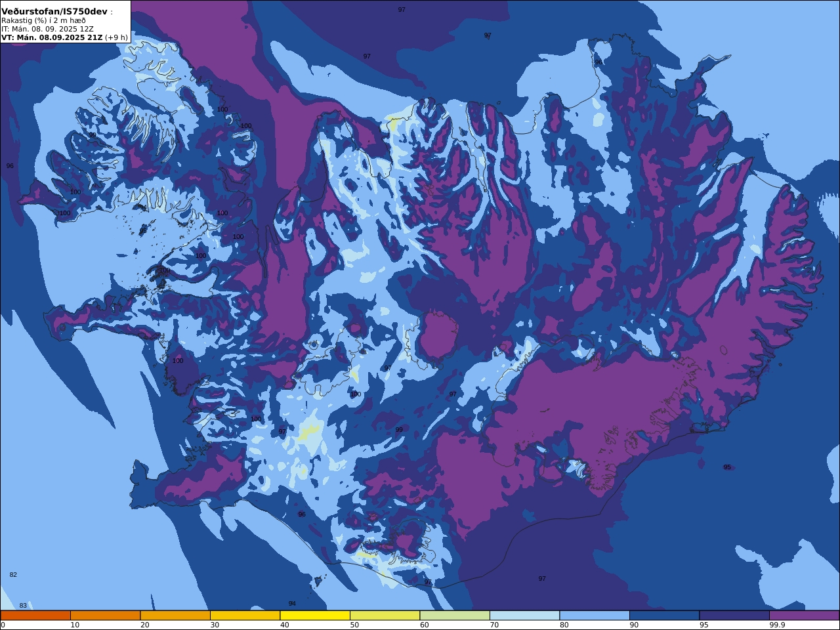Click the 50–60 yellow-green legend swatch

385,616
